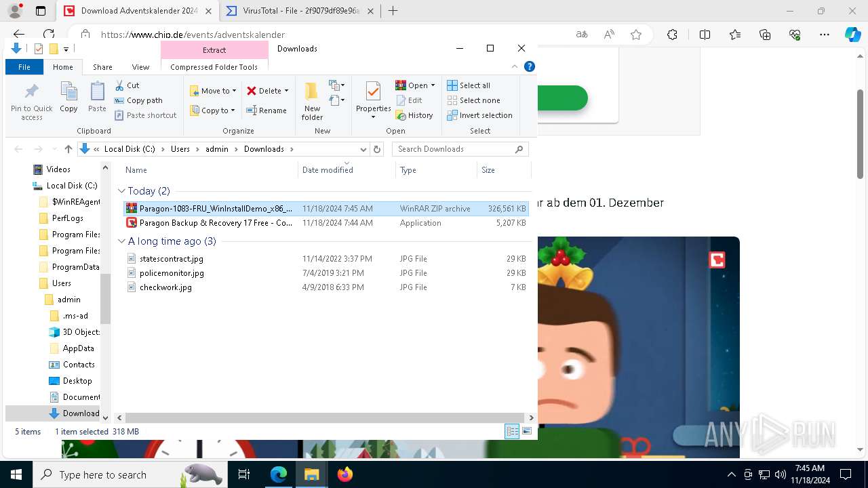The height and width of the screenshot is (488, 868).
Task: Open the Easy access dropdown icon
Action: coord(337,100)
